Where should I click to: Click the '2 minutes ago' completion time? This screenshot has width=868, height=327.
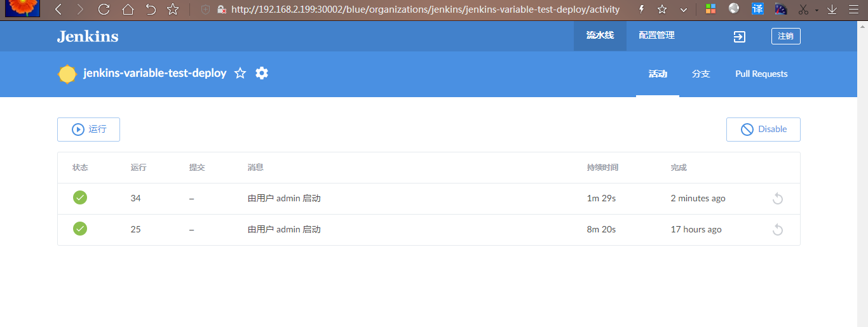click(x=698, y=198)
